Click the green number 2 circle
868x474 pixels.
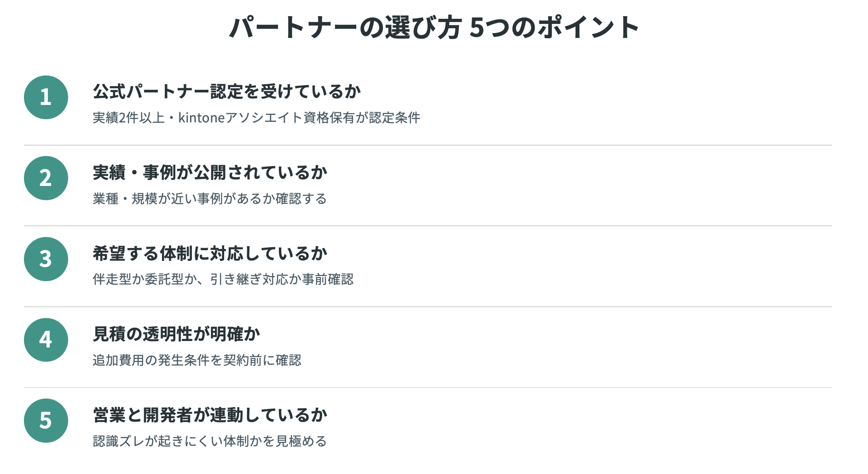(46, 178)
